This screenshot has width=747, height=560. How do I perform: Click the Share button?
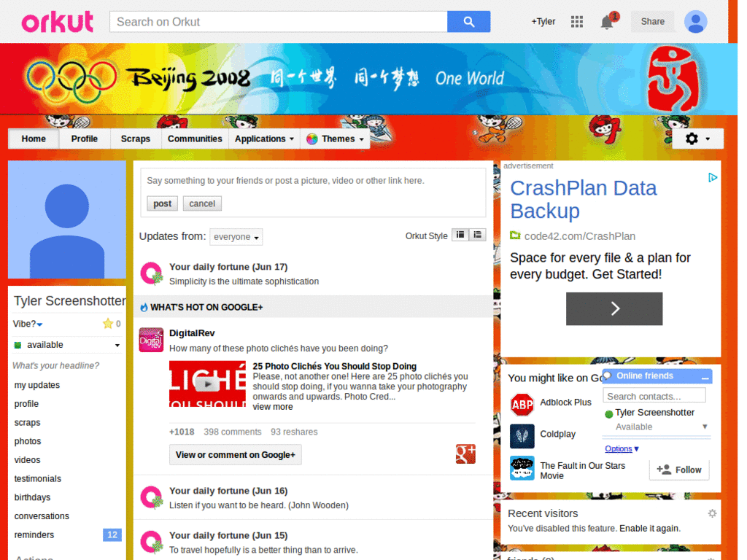(652, 21)
